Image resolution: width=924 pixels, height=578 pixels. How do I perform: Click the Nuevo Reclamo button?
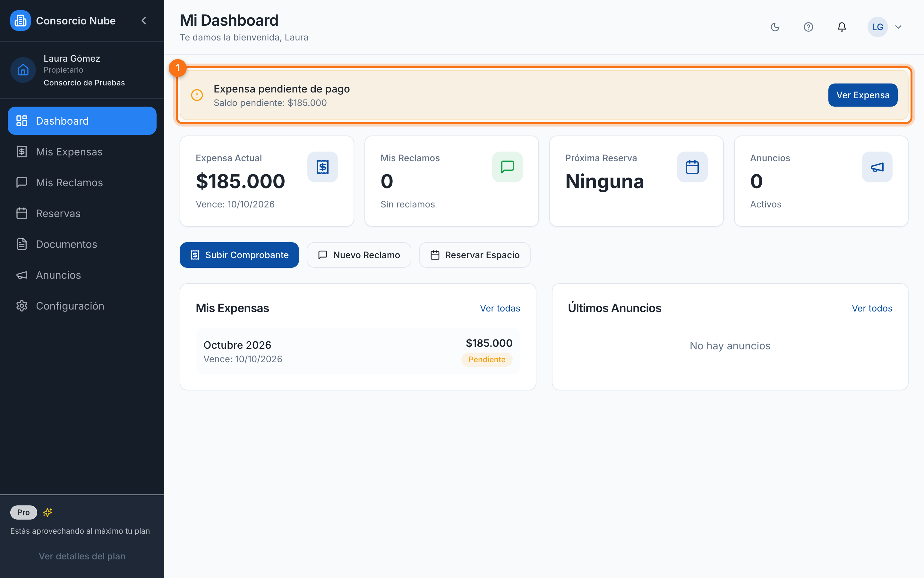(x=359, y=255)
